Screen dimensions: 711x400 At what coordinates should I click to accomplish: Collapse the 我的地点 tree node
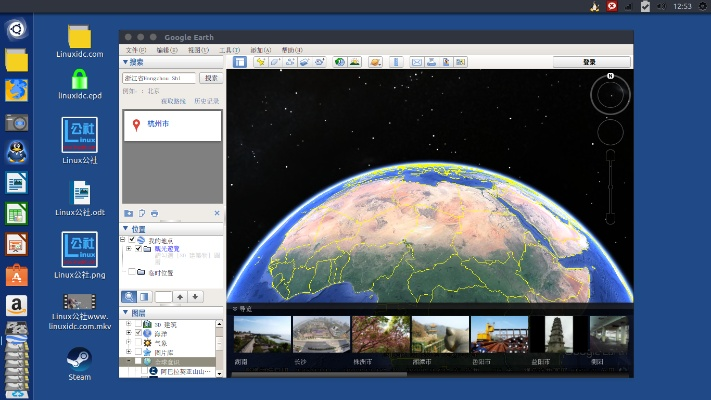coord(123,239)
